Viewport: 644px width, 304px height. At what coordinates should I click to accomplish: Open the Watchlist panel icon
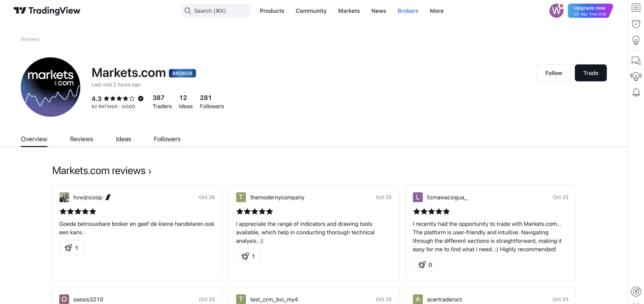click(x=636, y=8)
